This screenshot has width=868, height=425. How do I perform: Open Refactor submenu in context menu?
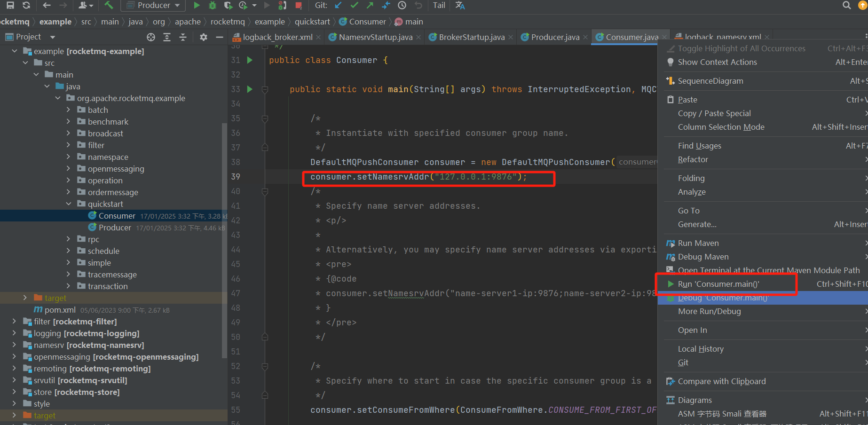[x=693, y=159]
